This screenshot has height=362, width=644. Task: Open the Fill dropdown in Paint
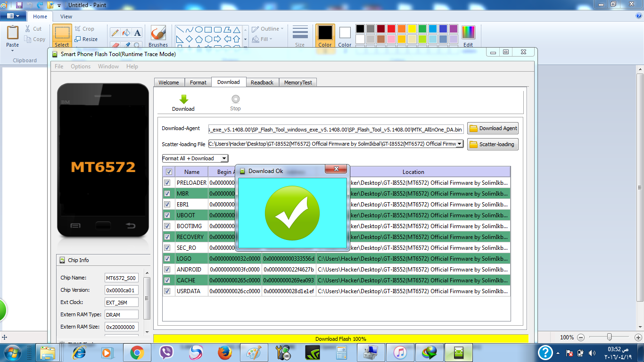coord(262,39)
